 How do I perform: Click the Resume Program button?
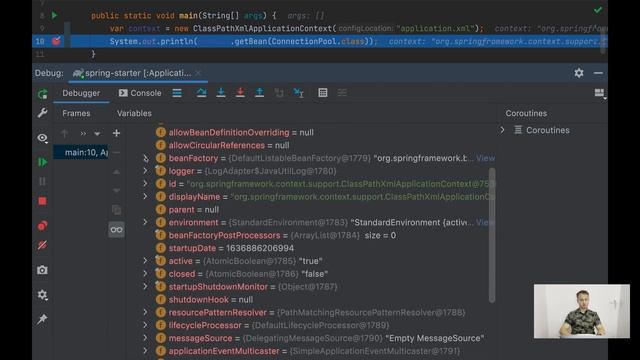(x=42, y=162)
